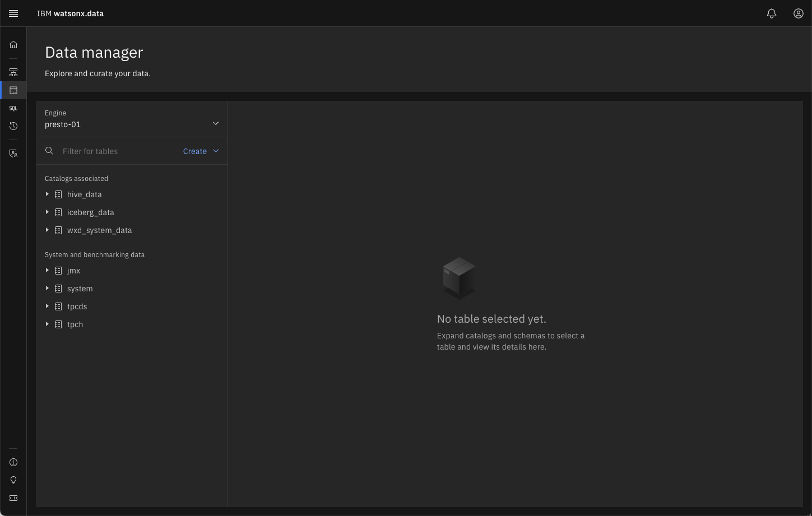Select system tree label
The width and height of the screenshot is (812, 516).
(x=80, y=289)
